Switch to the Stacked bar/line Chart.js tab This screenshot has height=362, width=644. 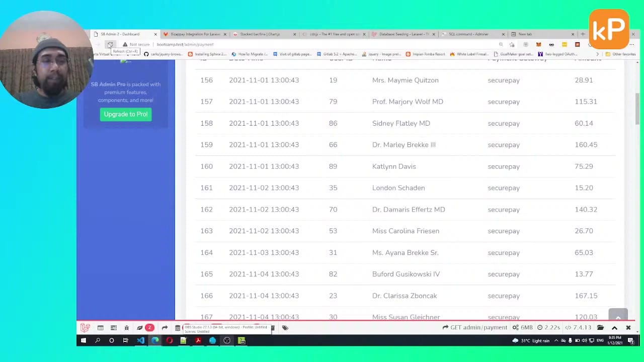pyautogui.click(x=263, y=34)
